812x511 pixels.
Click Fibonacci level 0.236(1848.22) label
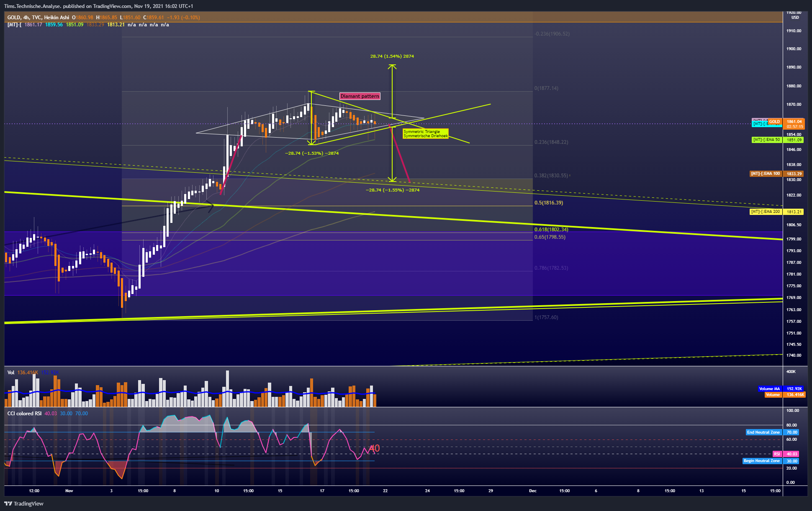551,142
